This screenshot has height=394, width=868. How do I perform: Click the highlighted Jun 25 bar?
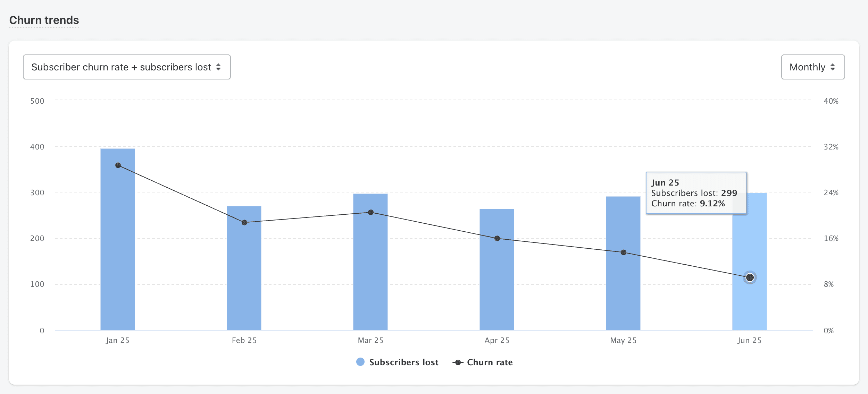[750, 305]
